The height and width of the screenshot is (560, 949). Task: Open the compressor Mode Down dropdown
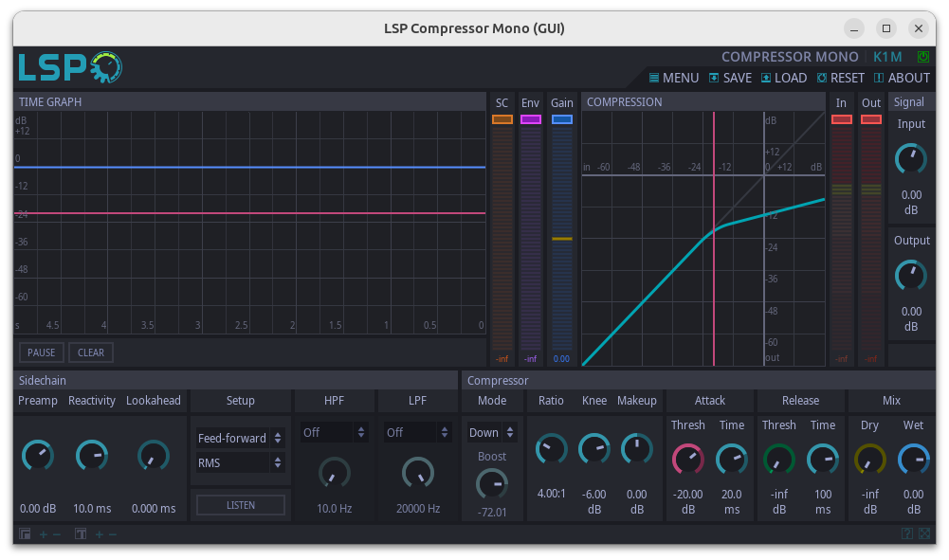coord(491,432)
